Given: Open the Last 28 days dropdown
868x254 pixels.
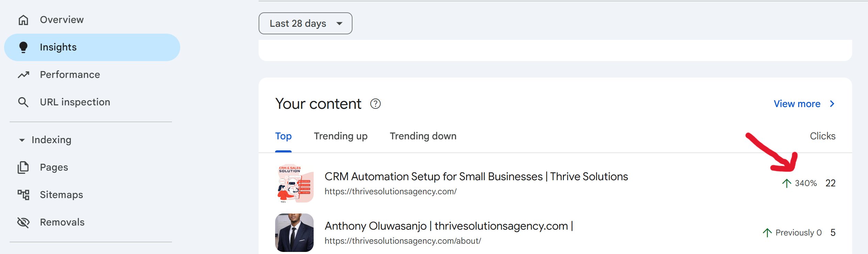Looking at the screenshot, I should [x=305, y=23].
